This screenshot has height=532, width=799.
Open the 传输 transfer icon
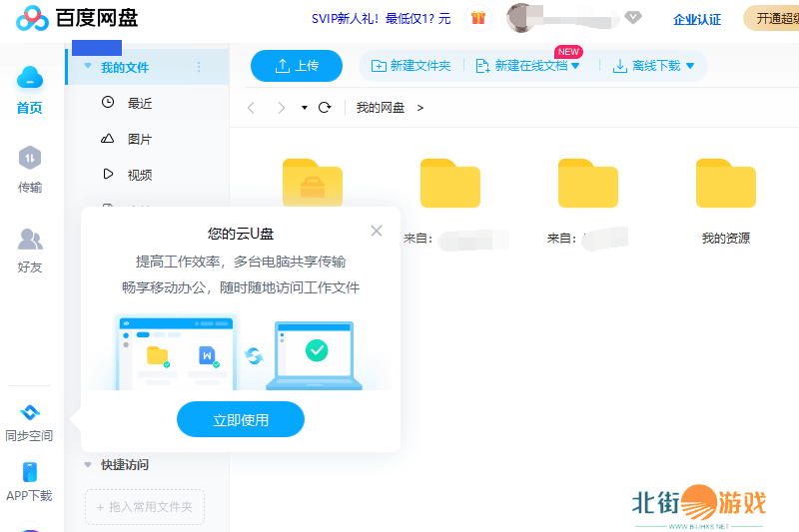[30, 158]
